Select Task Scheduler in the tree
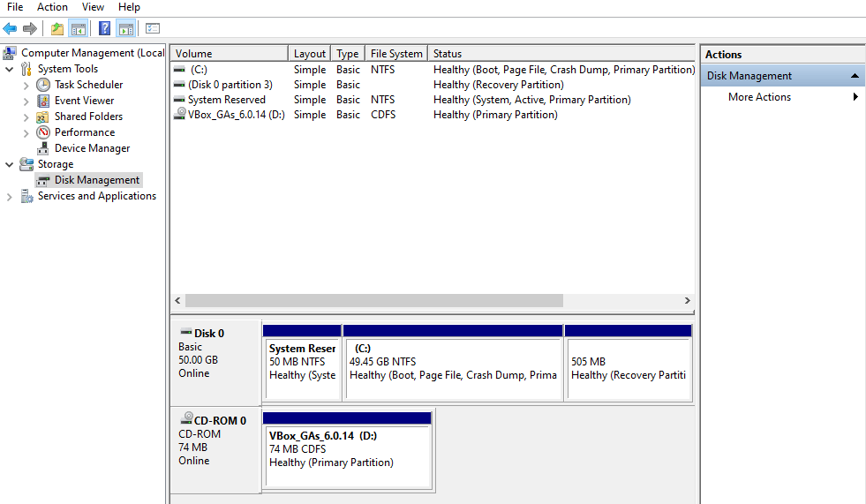Screen dimensions: 866x504 88,85
